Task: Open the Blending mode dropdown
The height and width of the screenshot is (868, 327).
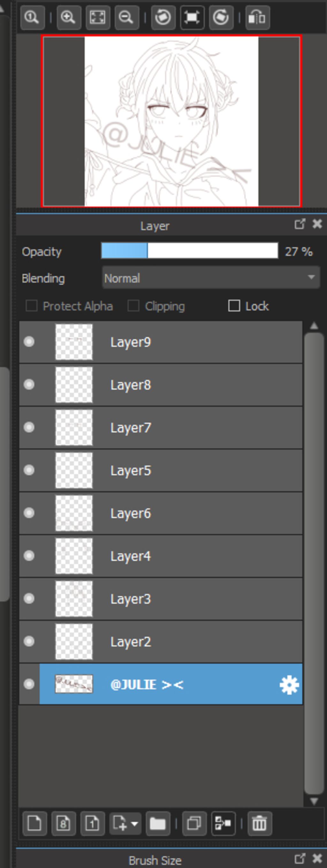Action: coord(211,278)
